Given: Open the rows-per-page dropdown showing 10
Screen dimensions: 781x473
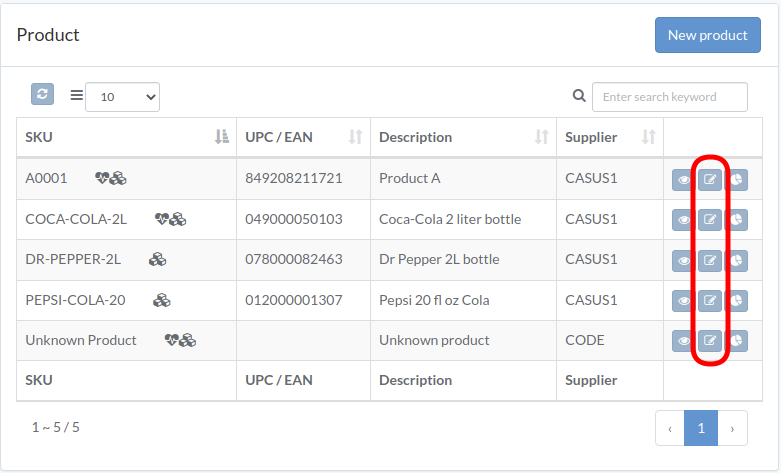Looking at the screenshot, I should point(123,97).
